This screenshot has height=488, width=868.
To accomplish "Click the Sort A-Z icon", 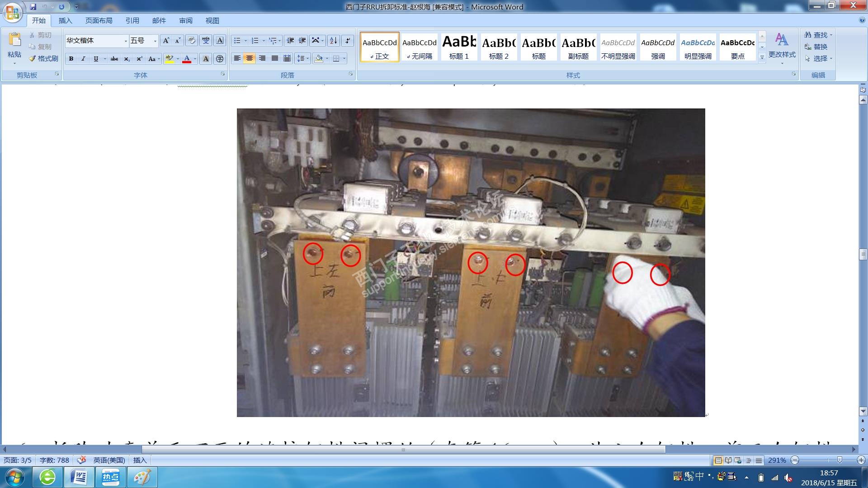I will [x=333, y=41].
